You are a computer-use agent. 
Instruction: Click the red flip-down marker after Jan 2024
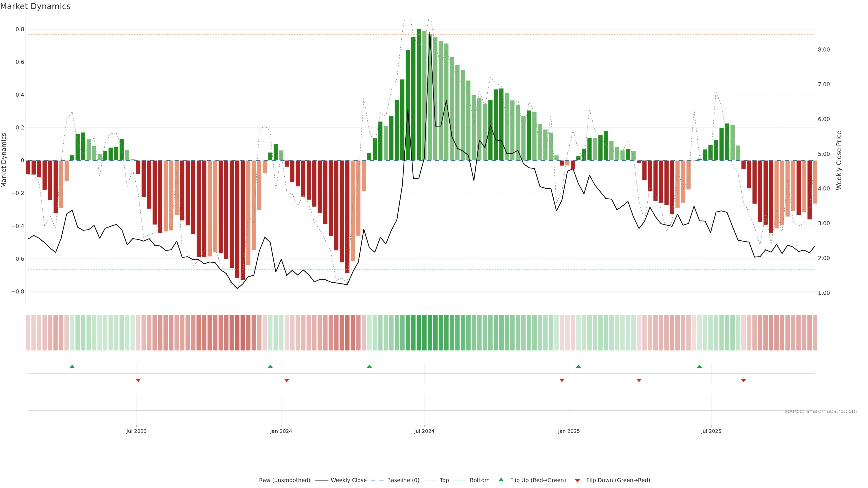coord(287,380)
